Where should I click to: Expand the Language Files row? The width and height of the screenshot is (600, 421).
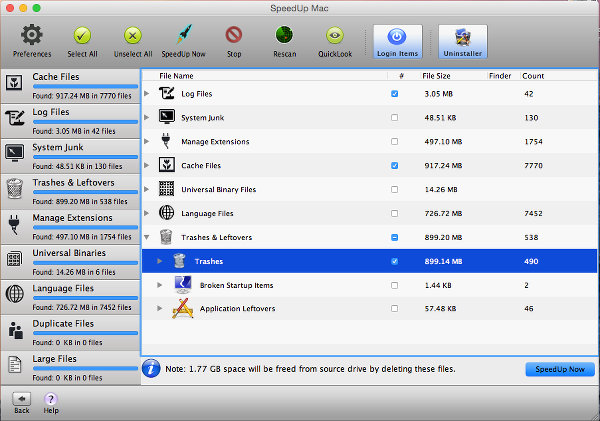[147, 213]
